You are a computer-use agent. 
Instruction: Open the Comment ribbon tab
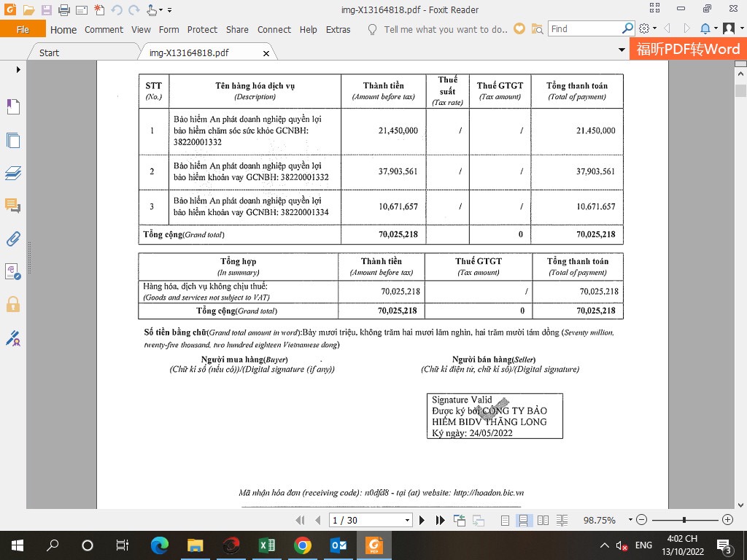(x=104, y=29)
